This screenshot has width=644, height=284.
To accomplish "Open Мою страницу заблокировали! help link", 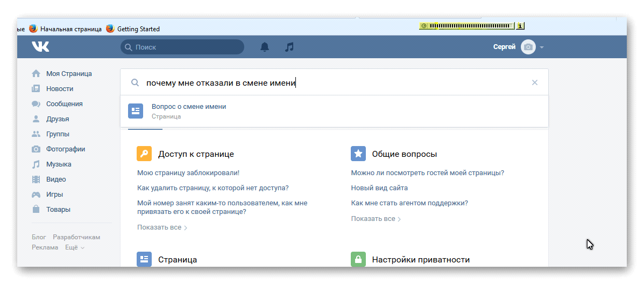I will 188,173.
